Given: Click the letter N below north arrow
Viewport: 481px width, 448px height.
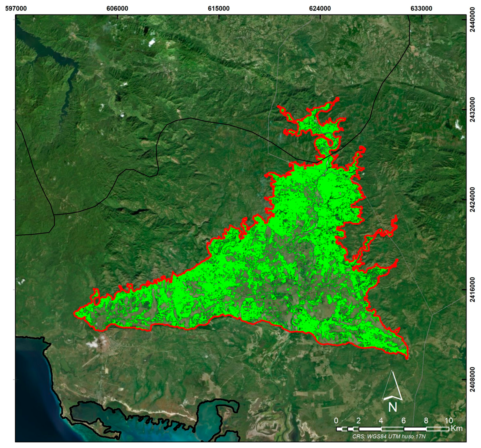Looking at the screenshot, I should point(392,407).
